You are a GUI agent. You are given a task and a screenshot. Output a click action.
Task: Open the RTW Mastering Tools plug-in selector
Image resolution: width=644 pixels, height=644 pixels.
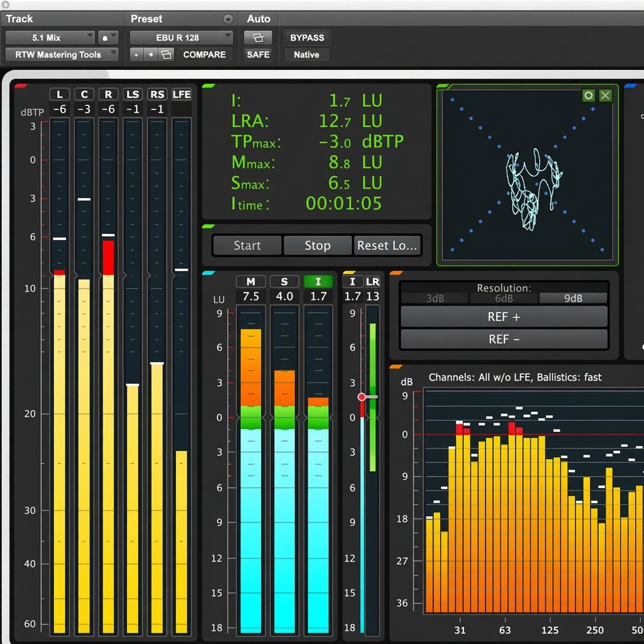62,55
